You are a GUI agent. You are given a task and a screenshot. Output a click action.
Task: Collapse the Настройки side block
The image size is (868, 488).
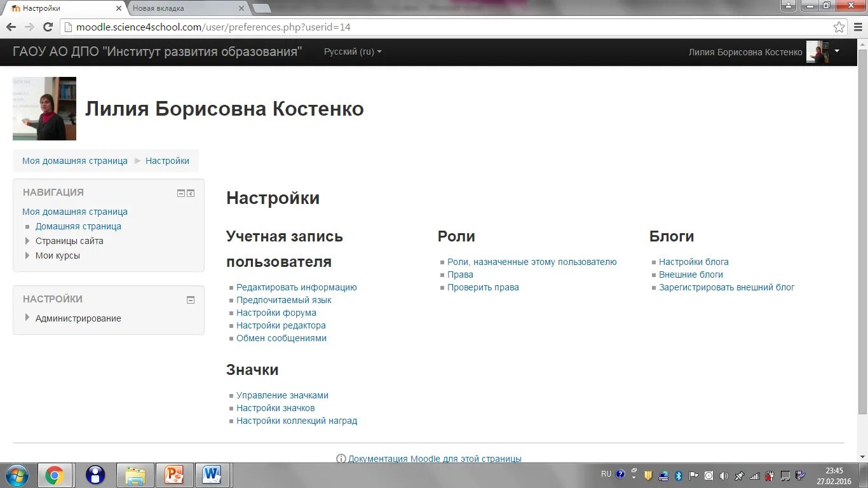tap(191, 300)
